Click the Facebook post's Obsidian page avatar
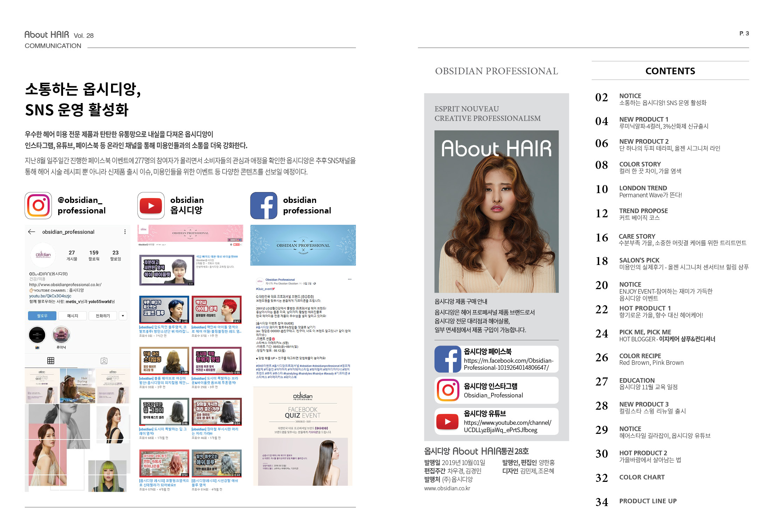Image resolution: width=774 pixels, height=532 pixels. pyautogui.click(x=260, y=281)
